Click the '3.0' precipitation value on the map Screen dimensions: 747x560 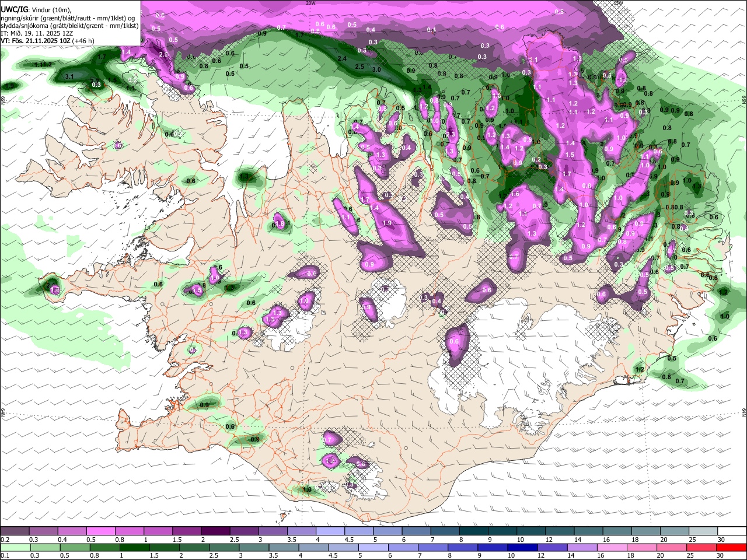coord(376,69)
